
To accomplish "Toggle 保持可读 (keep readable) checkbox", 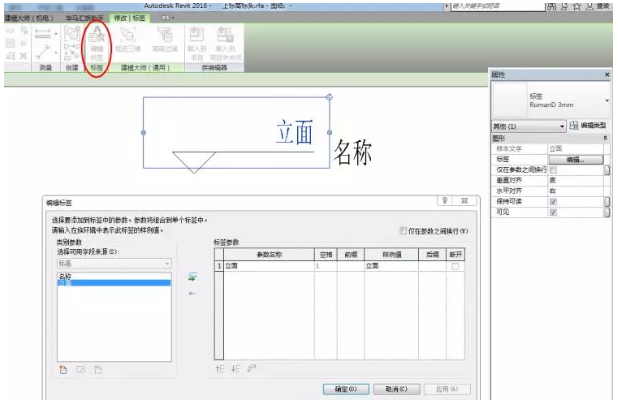I will pos(553,201).
